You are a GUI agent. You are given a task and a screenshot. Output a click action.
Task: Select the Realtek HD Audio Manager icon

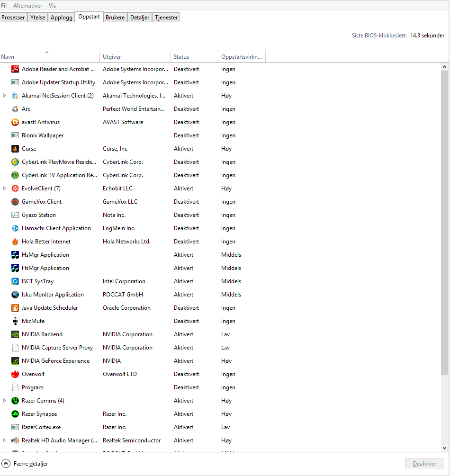tap(15, 440)
